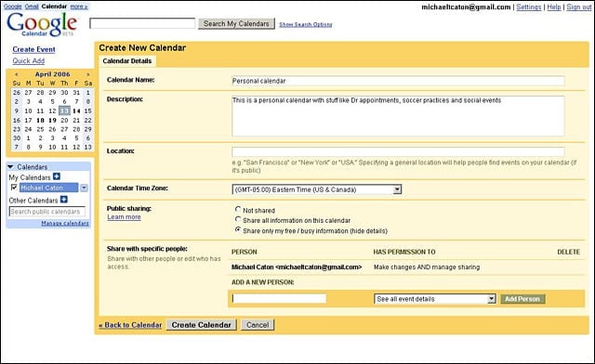
Task: Click into the Calendar Name field
Action: coord(398,81)
